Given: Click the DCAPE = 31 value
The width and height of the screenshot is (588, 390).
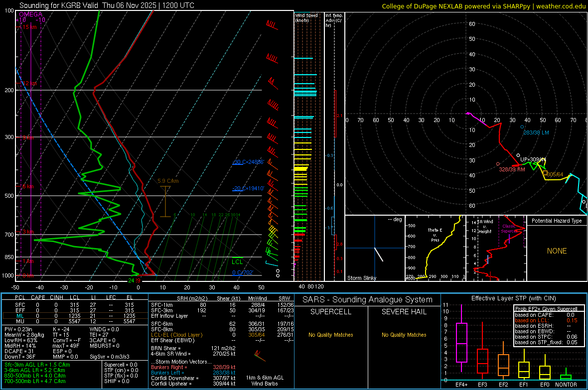Looking at the screenshot, I should (18, 351).
